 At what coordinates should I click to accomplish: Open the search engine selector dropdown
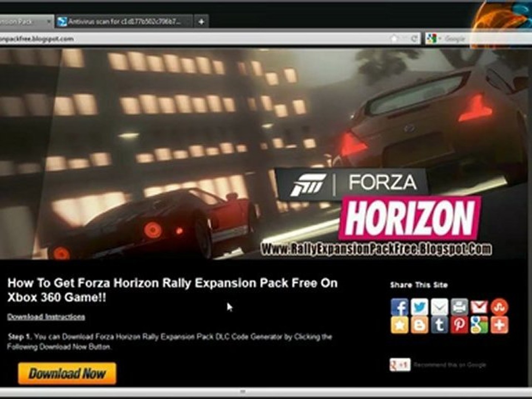[x=434, y=38]
